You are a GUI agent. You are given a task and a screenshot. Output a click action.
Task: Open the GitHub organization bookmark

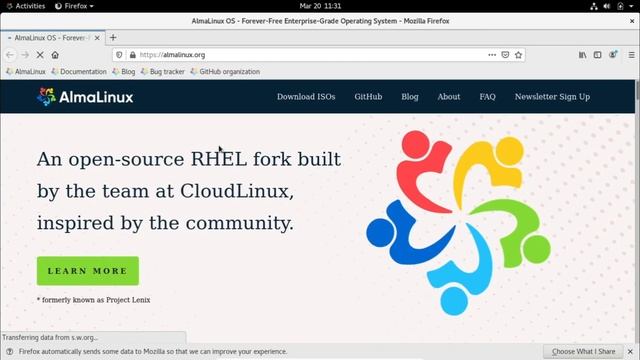225,71
